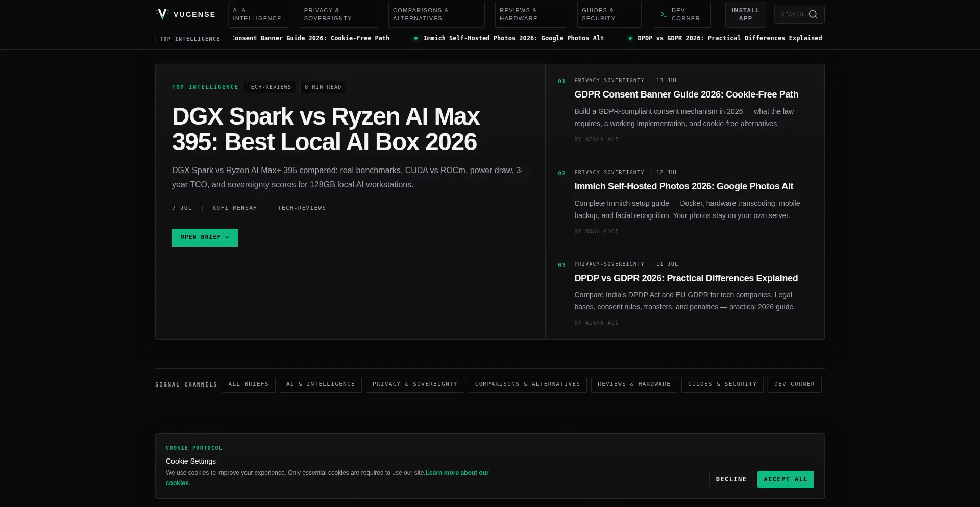The height and width of the screenshot is (507, 980).
Task: Click the Vucense V logo icon
Action: [x=162, y=14]
